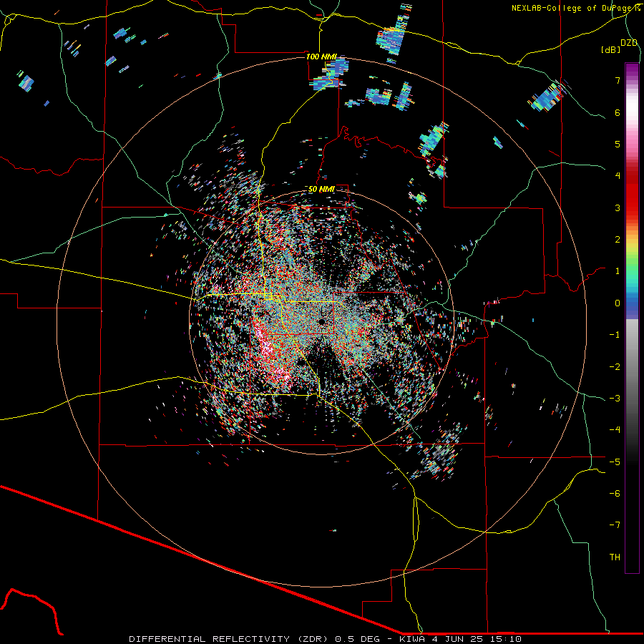Click the -6 value on the color scale
Viewport: 644px width, 644px height.
(615, 494)
